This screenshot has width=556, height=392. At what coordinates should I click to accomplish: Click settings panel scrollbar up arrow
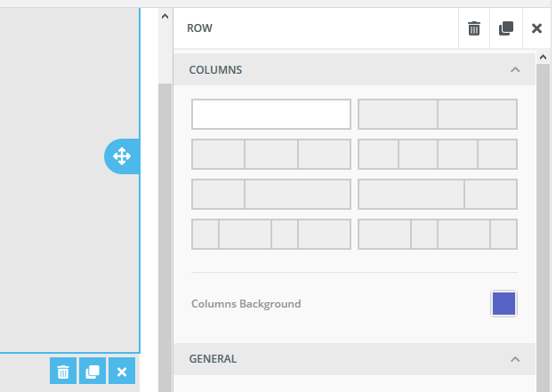coord(543,57)
